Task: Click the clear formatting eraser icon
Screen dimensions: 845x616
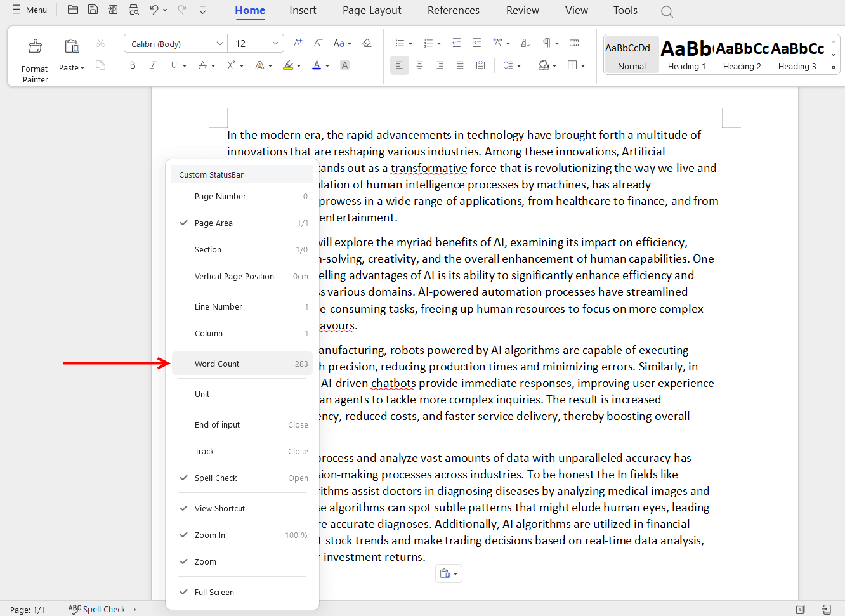Action: 367,43
